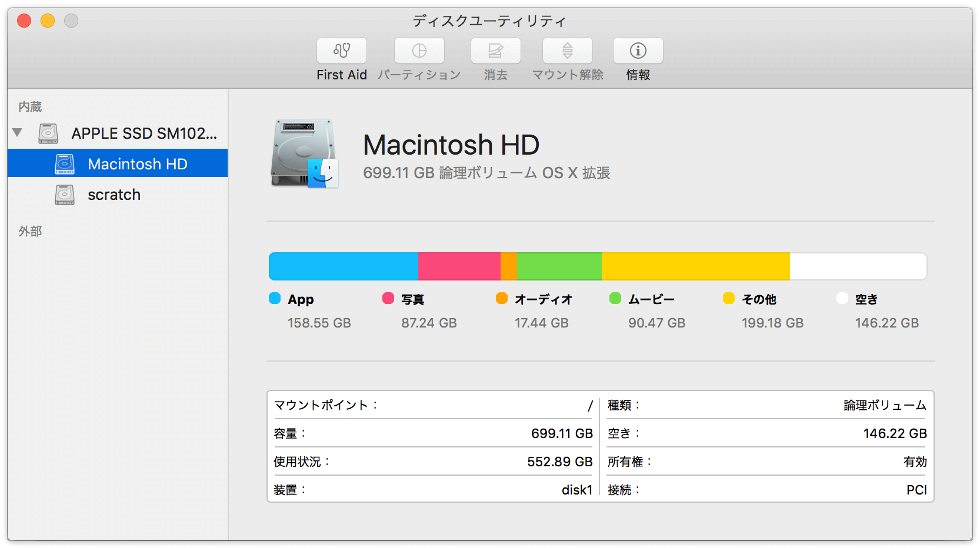Click the green ムービー legend dot
980x548 pixels.
coord(615,298)
